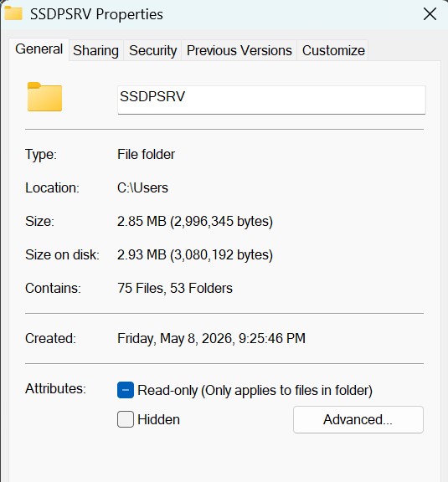448x482 pixels.
Task: Click the File folder type text
Action: click(x=146, y=154)
